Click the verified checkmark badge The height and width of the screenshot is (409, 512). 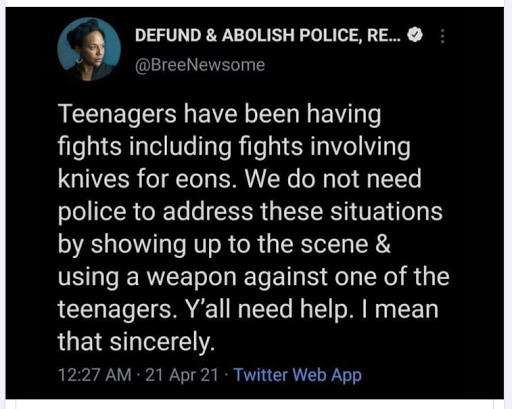point(415,35)
